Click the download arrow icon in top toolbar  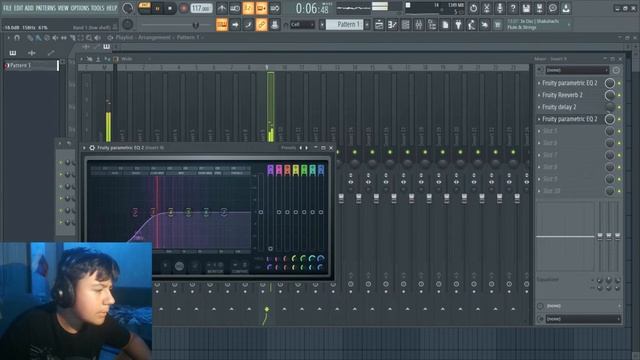566,8
